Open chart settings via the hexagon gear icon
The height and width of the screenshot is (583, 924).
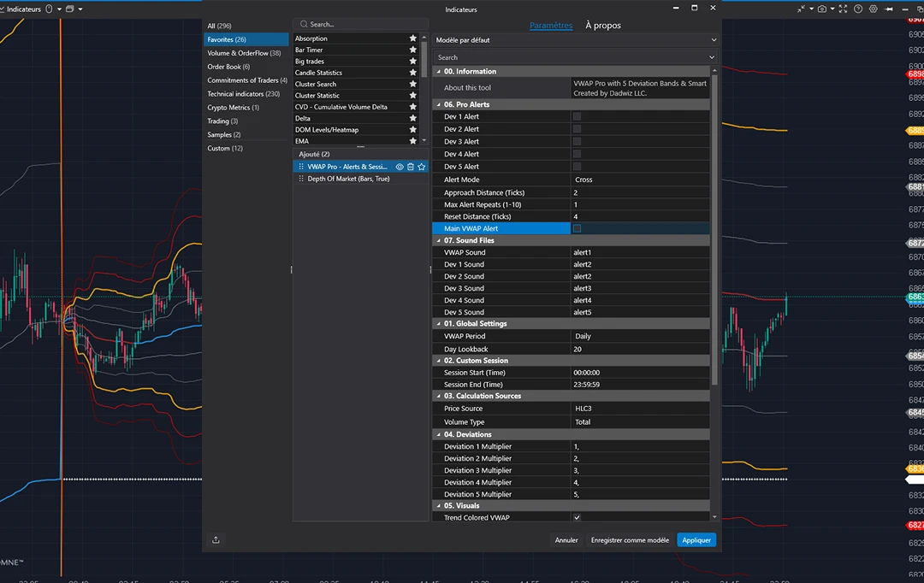pos(874,9)
